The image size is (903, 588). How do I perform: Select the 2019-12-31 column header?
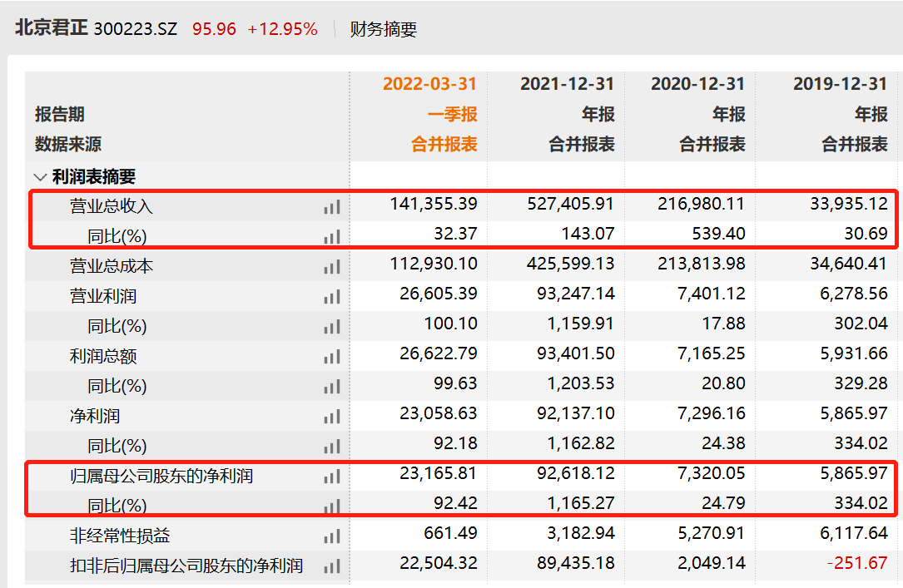click(841, 84)
